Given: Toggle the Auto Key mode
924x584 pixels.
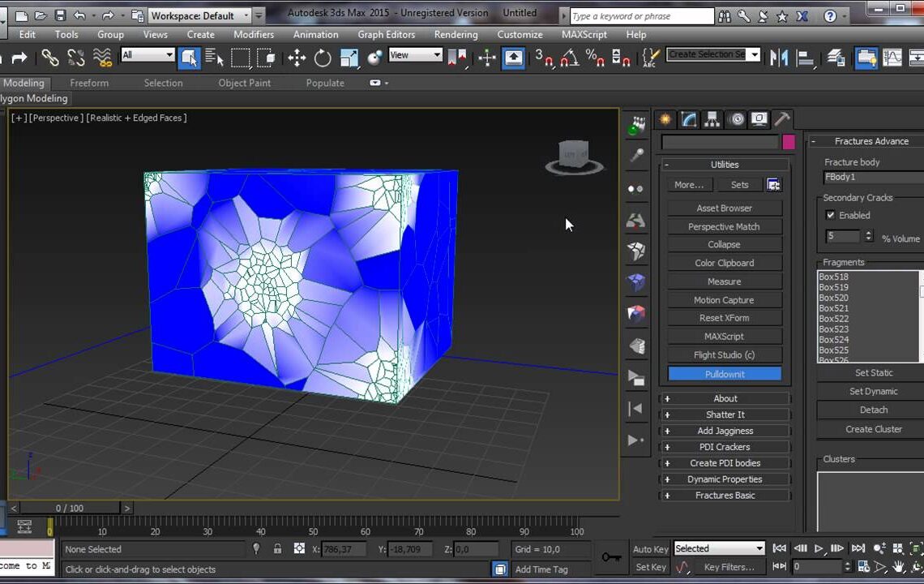Looking at the screenshot, I should click(x=650, y=549).
